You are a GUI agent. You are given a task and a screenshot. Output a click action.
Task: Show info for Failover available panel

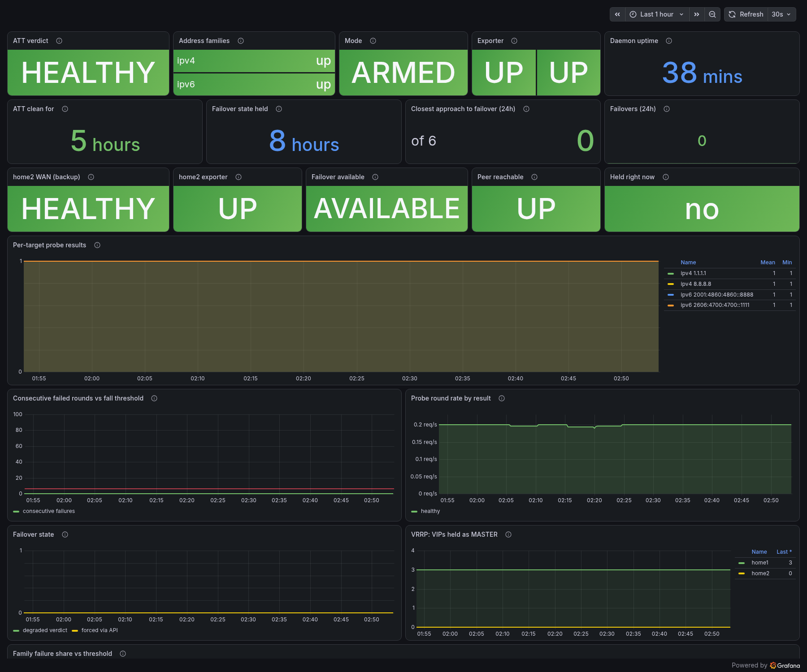(x=375, y=177)
